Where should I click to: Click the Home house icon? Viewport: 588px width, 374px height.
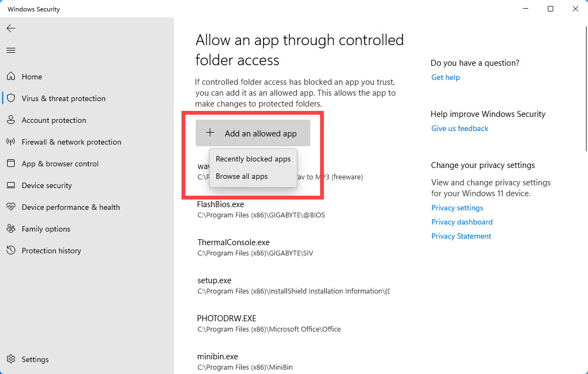pyautogui.click(x=11, y=77)
